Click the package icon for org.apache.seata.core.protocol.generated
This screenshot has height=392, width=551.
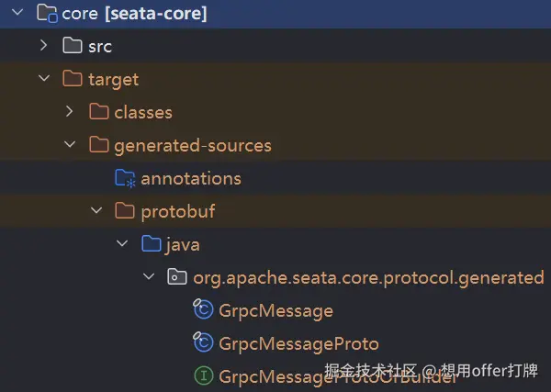point(176,277)
